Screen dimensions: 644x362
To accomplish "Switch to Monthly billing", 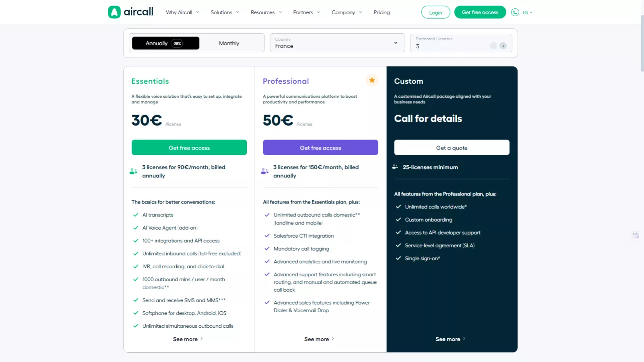I will 228,43.
